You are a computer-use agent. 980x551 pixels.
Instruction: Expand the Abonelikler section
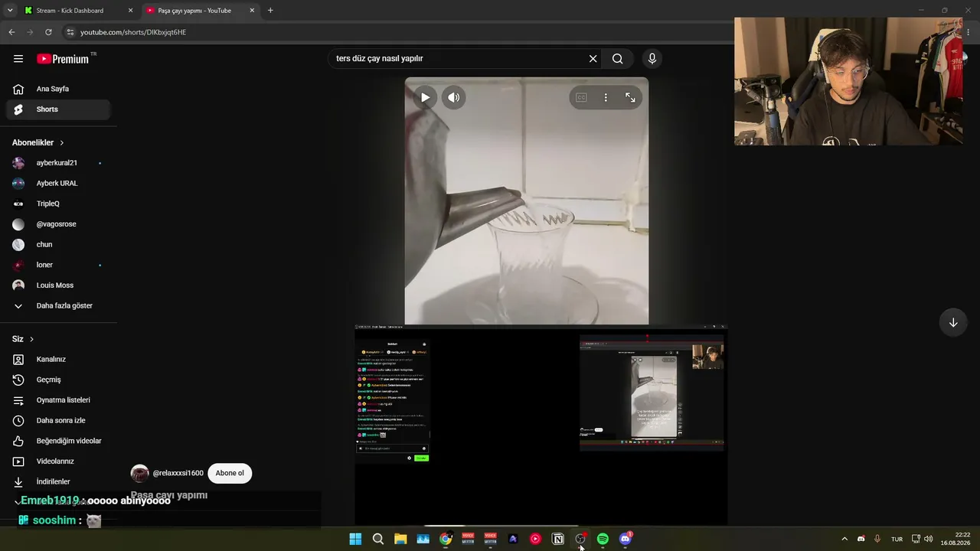tap(38, 142)
